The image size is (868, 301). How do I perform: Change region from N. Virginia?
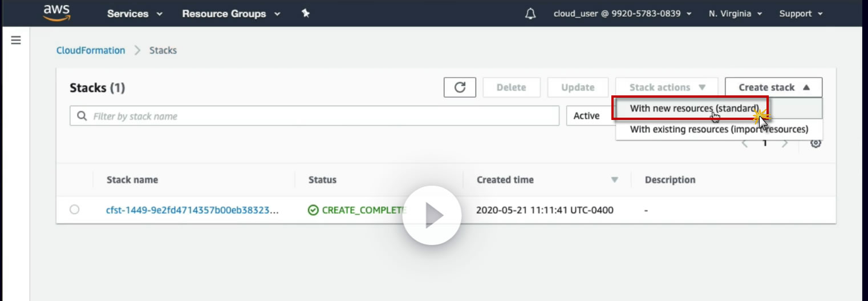coord(735,14)
